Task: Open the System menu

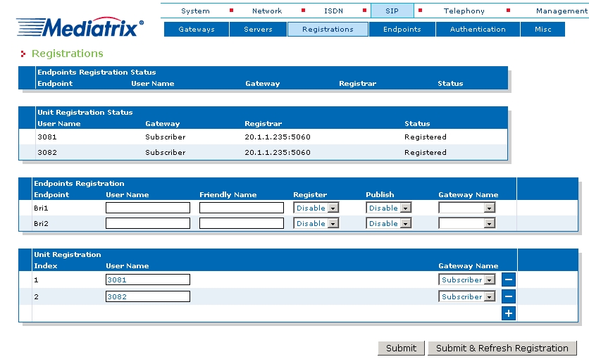Action: [195, 11]
